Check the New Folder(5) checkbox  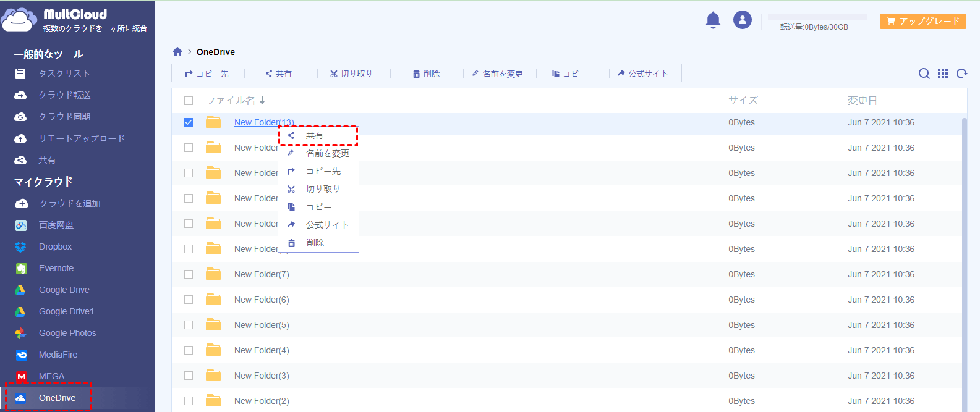[189, 325]
